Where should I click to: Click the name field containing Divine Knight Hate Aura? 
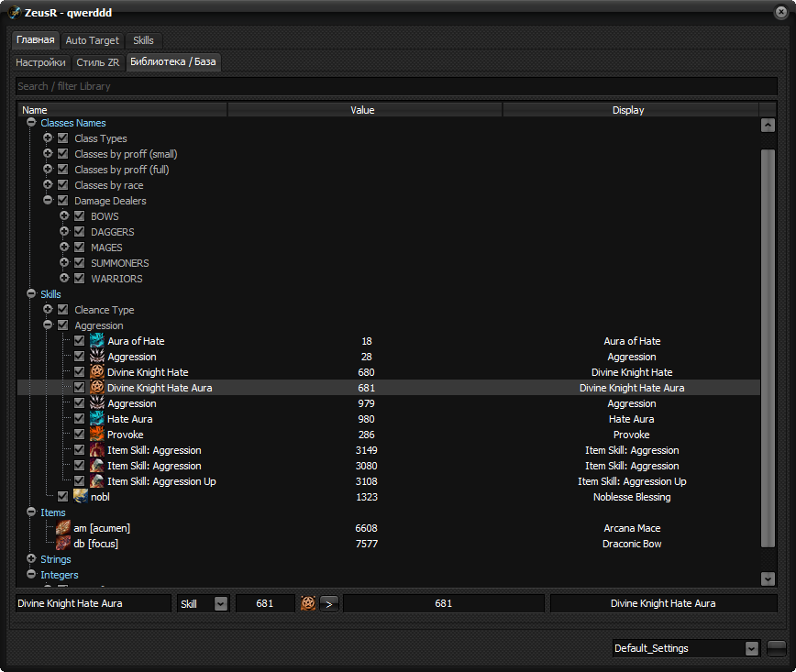point(94,603)
